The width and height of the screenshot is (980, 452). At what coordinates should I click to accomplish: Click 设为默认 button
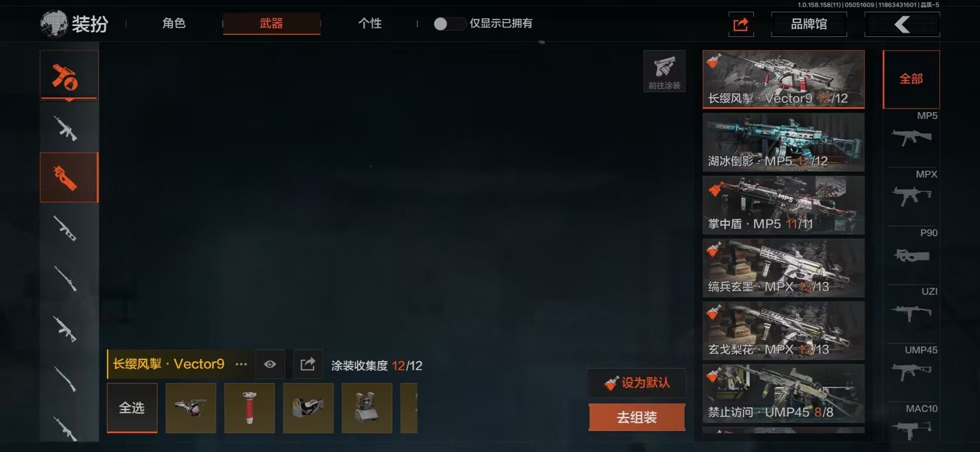click(636, 383)
